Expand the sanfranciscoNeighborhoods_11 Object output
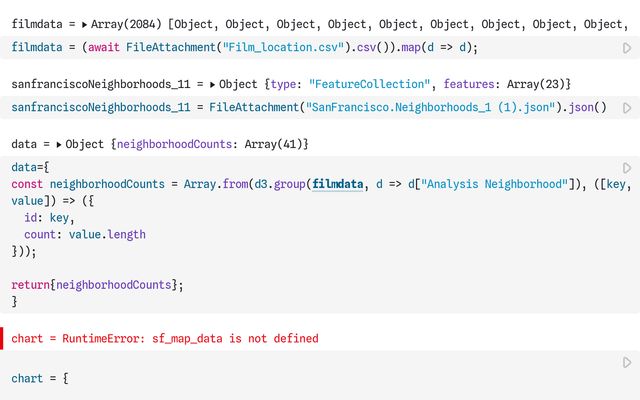The height and width of the screenshot is (400, 640). click(x=213, y=84)
